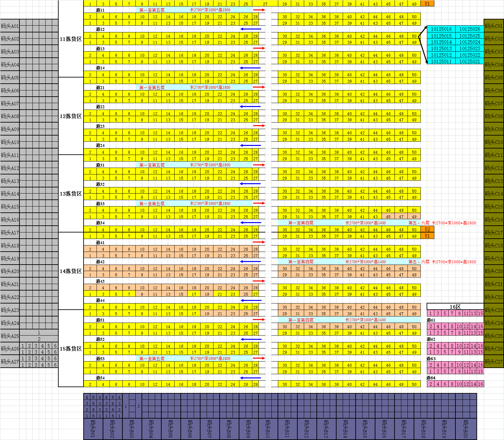Click the 道41 aisle label
The width and height of the screenshot is (504, 440).
(x=100, y=243)
